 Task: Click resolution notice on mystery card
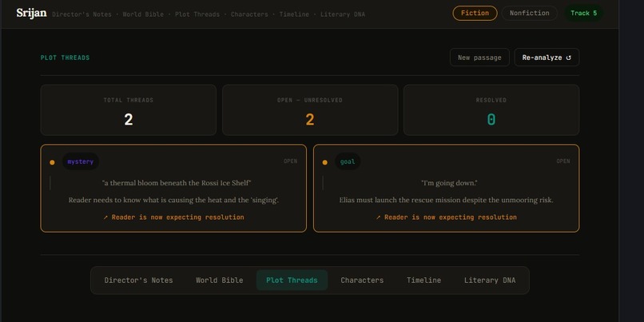(x=173, y=217)
